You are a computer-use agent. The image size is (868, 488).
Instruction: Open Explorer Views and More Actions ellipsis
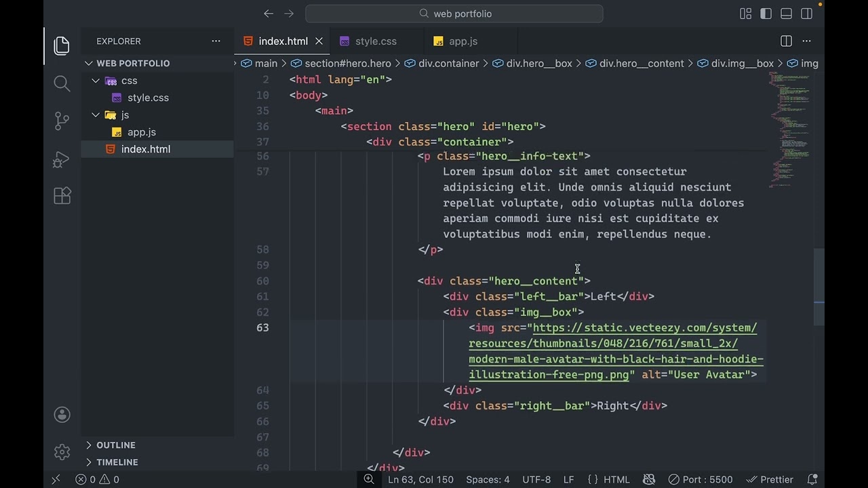(x=216, y=41)
